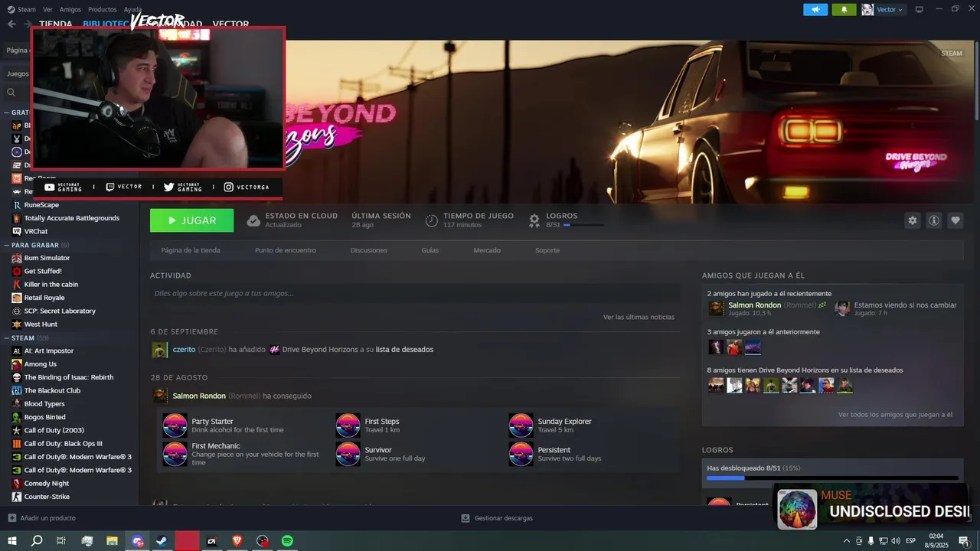The image size is (980, 551).
Task: Collapse the STEAM category in library
Action: 7,337
